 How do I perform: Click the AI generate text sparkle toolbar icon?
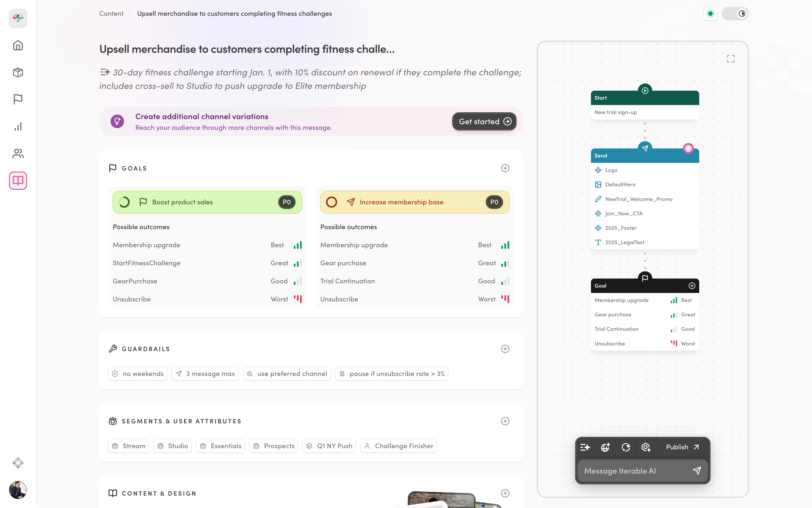click(x=585, y=448)
